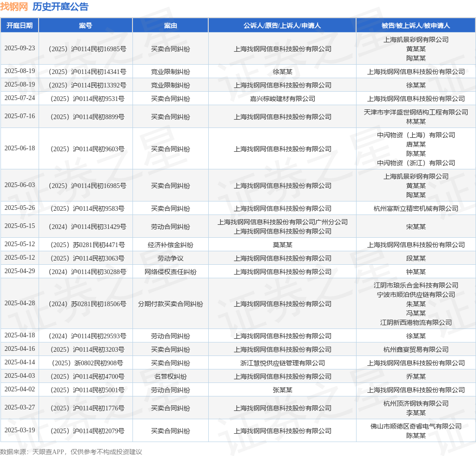Select date cell 2025-06-03

pyautogui.click(x=20, y=185)
